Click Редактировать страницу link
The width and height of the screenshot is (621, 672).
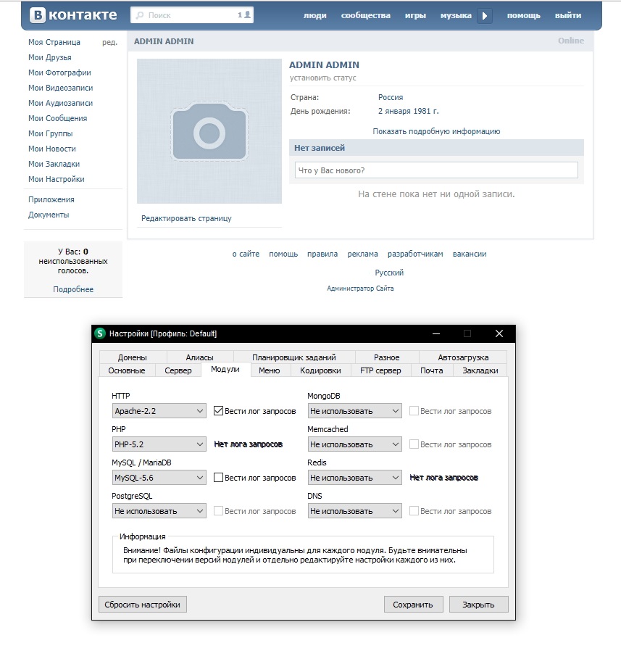(186, 218)
